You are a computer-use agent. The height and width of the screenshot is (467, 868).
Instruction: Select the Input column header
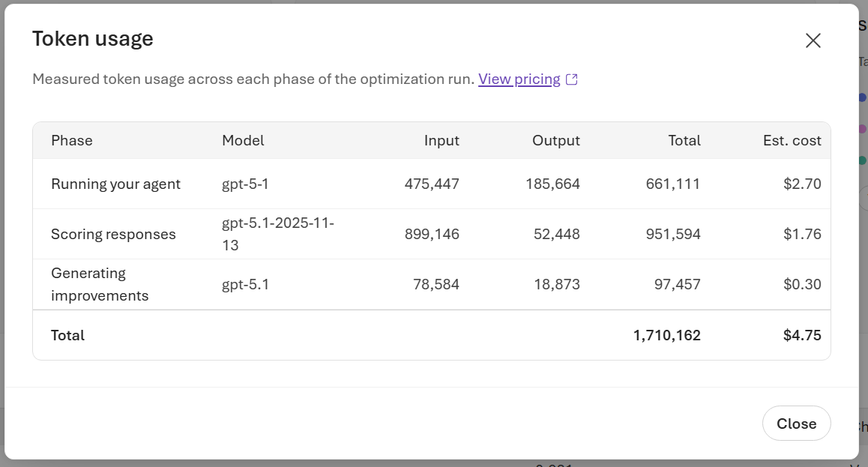(441, 140)
